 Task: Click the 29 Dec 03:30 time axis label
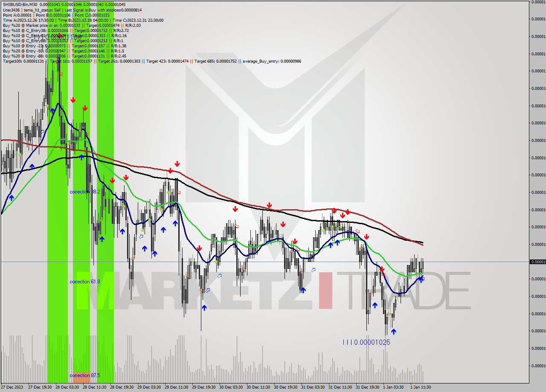coord(149,387)
